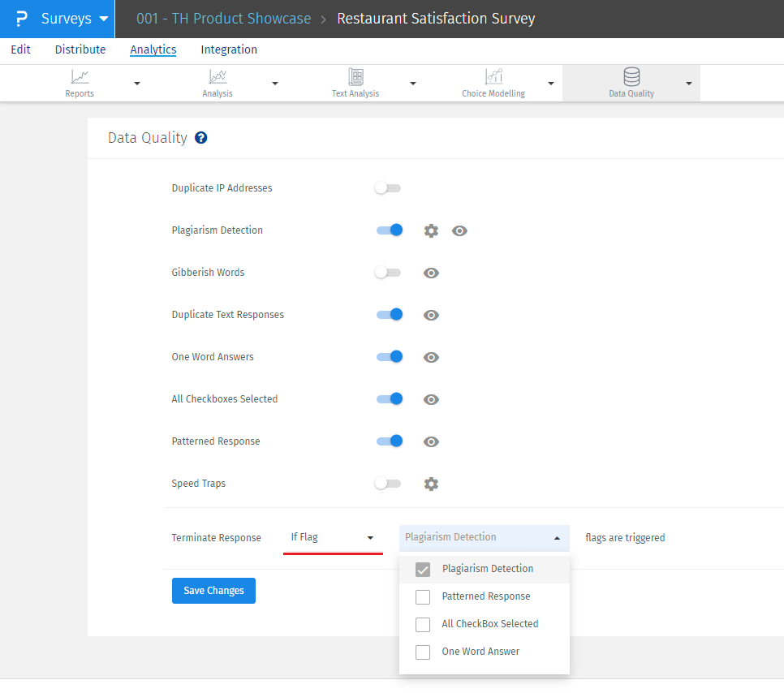Click the Data Quality help icon

tap(201, 138)
